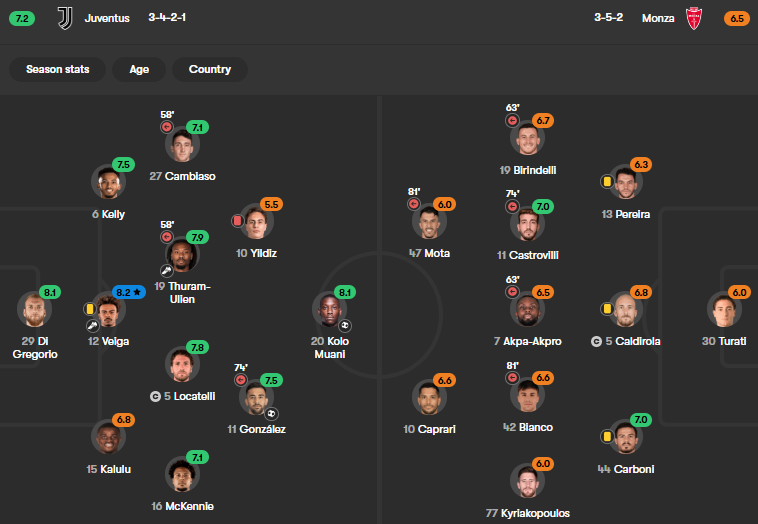Click Kyriakopoulos's player avatar
The height and width of the screenshot is (524, 758).
(527, 481)
